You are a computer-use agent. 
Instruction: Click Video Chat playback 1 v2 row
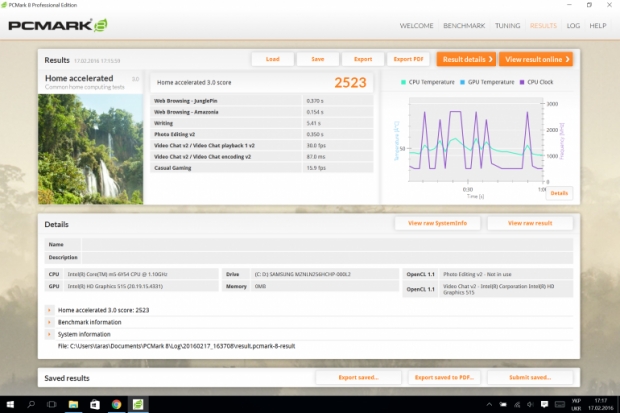point(261,145)
